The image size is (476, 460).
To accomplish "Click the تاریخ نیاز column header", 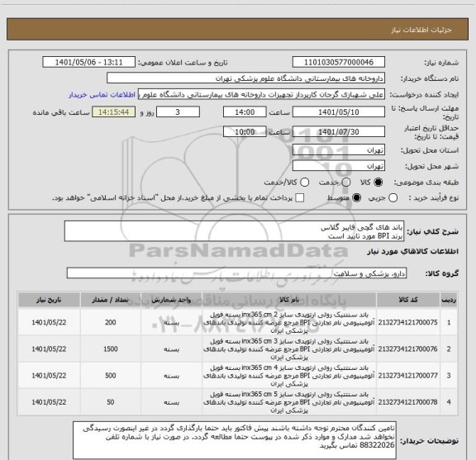I will pos(49,300).
